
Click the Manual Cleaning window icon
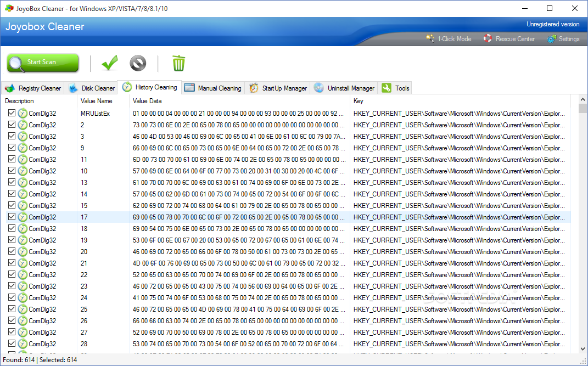[x=189, y=88]
